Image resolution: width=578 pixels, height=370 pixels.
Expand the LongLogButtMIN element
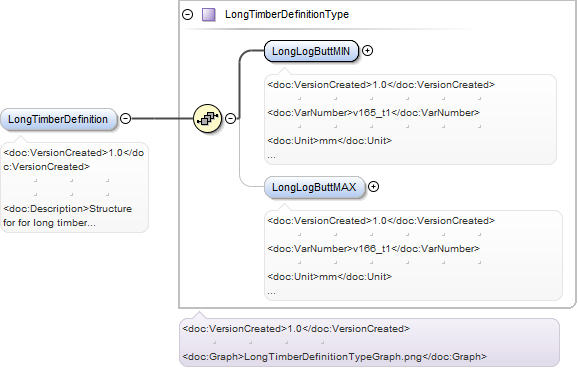click(367, 50)
